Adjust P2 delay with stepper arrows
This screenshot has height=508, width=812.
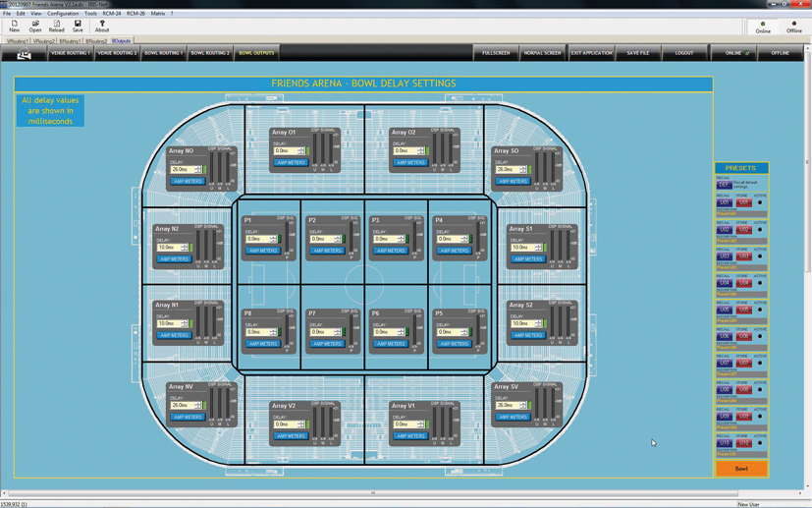point(337,239)
